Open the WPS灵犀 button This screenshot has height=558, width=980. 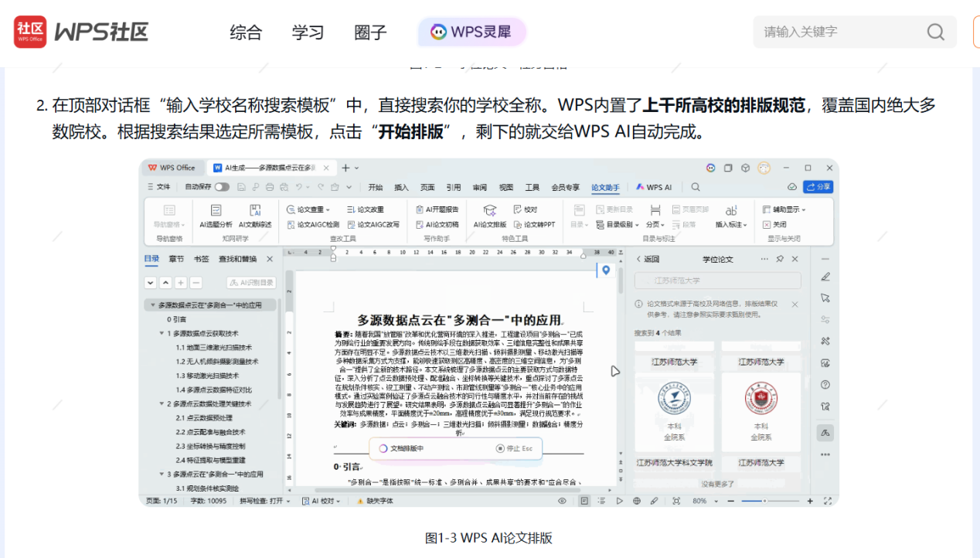click(x=471, y=32)
